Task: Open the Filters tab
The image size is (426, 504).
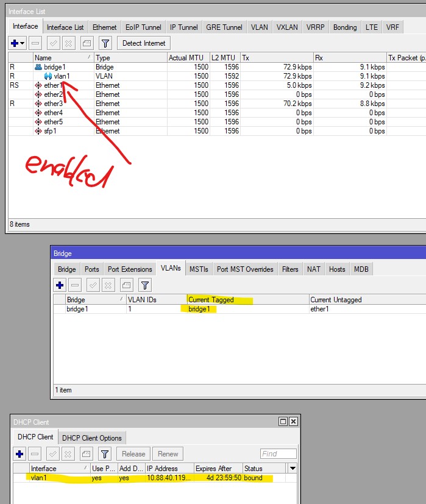Action: coord(290,269)
